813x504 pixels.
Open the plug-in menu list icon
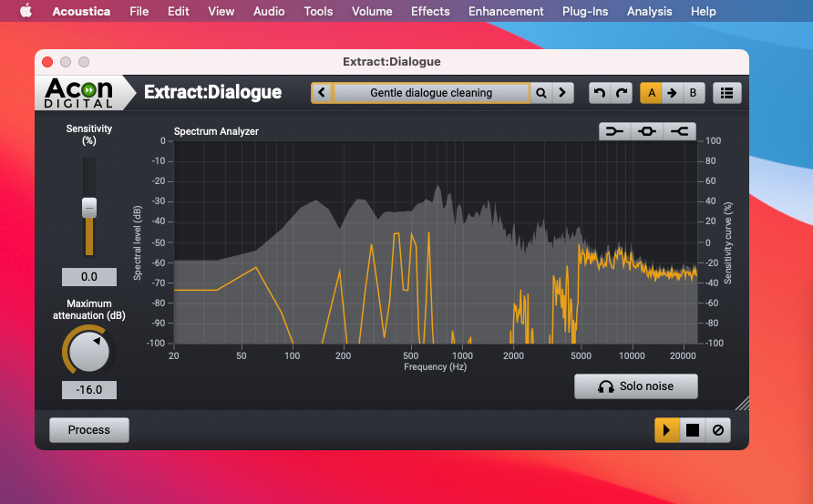click(x=726, y=93)
